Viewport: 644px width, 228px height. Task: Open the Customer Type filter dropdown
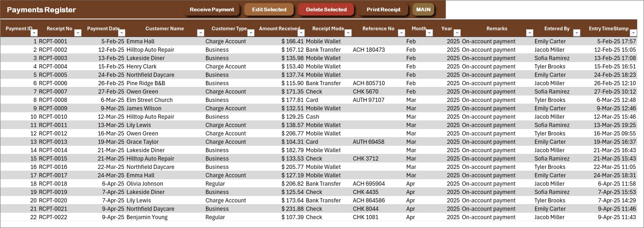[x=251, y=33]
